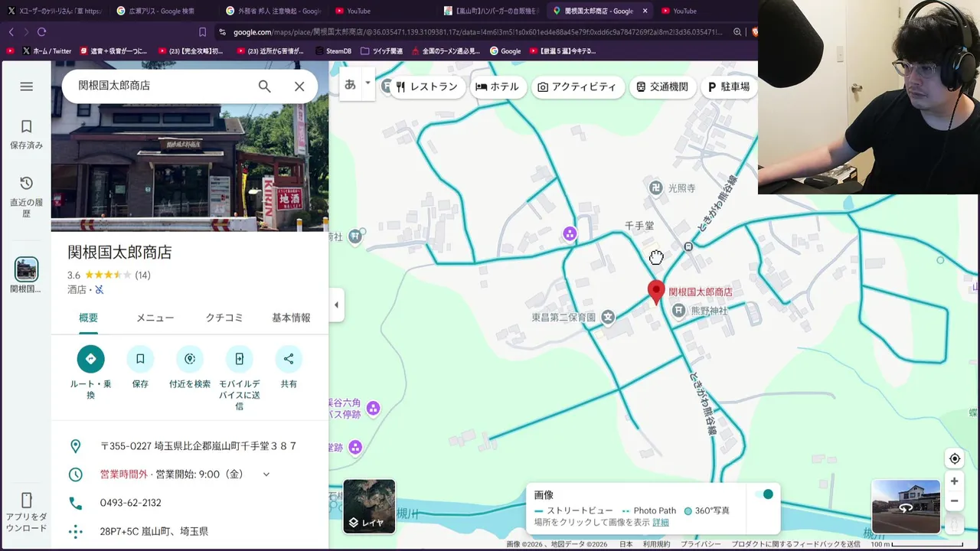The image size is (980, 551).
Task: Click the Search nearby (付近を検索) icon
Action: (x=190, y=359)
